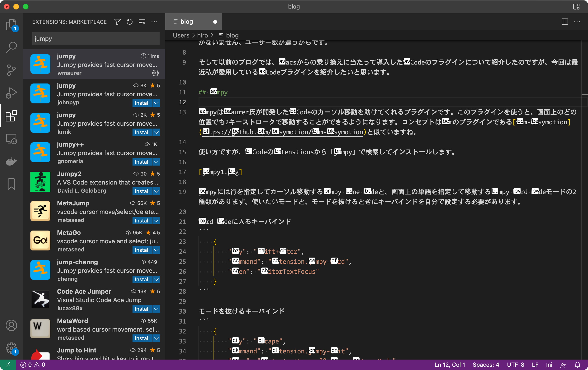Install jumpy++ by gnomeria
Screen dimensions: 588x370
coord(142,162)
